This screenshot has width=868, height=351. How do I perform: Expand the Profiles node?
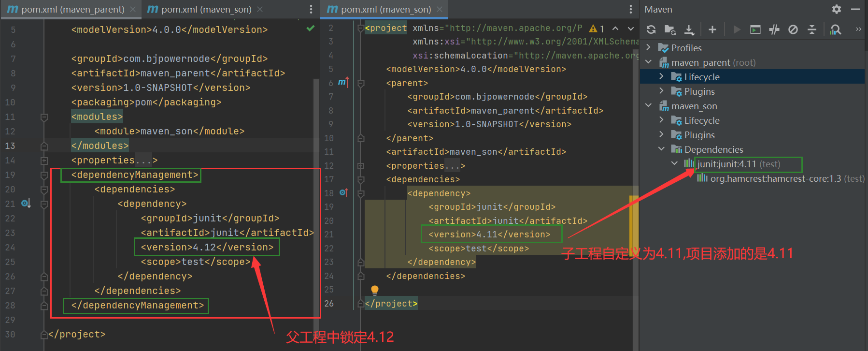[x=649, y=47]
